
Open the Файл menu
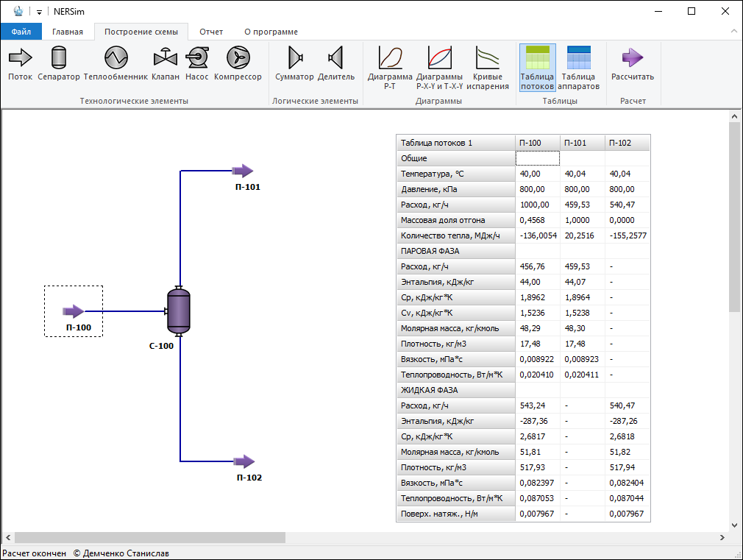coord(21,32)
